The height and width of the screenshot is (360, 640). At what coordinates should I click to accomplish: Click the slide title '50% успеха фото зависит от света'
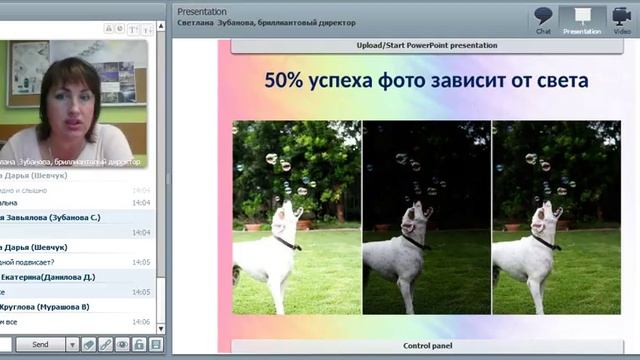point(427,80)
